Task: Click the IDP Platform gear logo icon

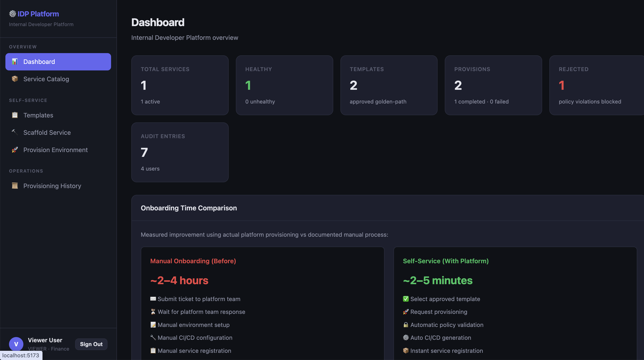Action: tap(13, 14)
